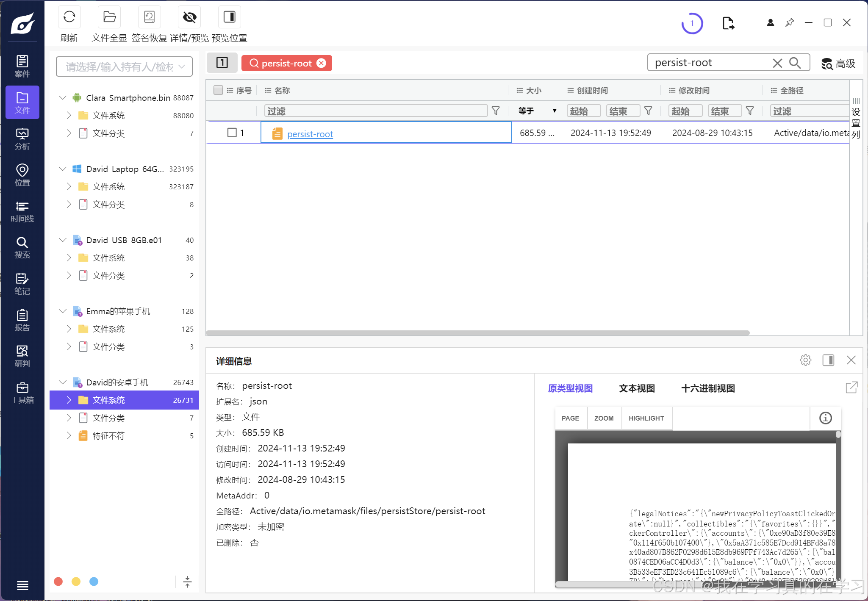Open the 签名恢复 signature recovery tool
The width and height of the screenshot is (868, 601).
point(149,17)
